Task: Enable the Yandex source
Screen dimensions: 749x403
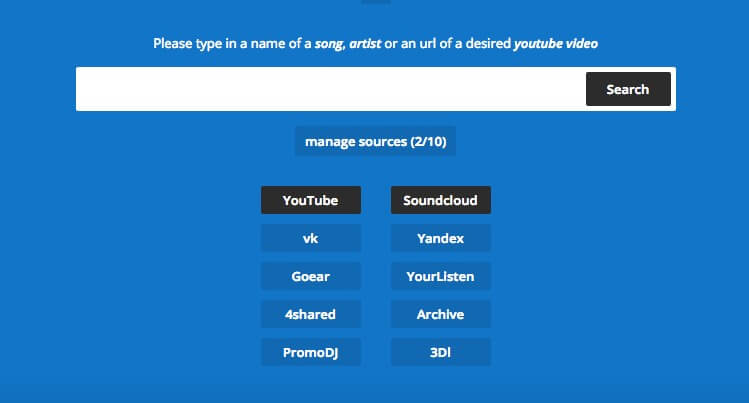Action: (x=440, y=238)
